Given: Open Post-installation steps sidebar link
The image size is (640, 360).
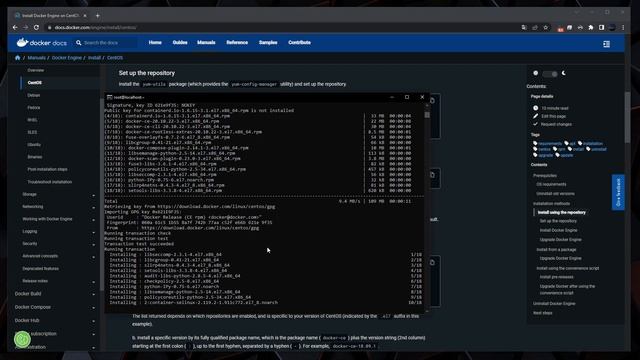Looking at the screenshot, I should pos(47,169).
